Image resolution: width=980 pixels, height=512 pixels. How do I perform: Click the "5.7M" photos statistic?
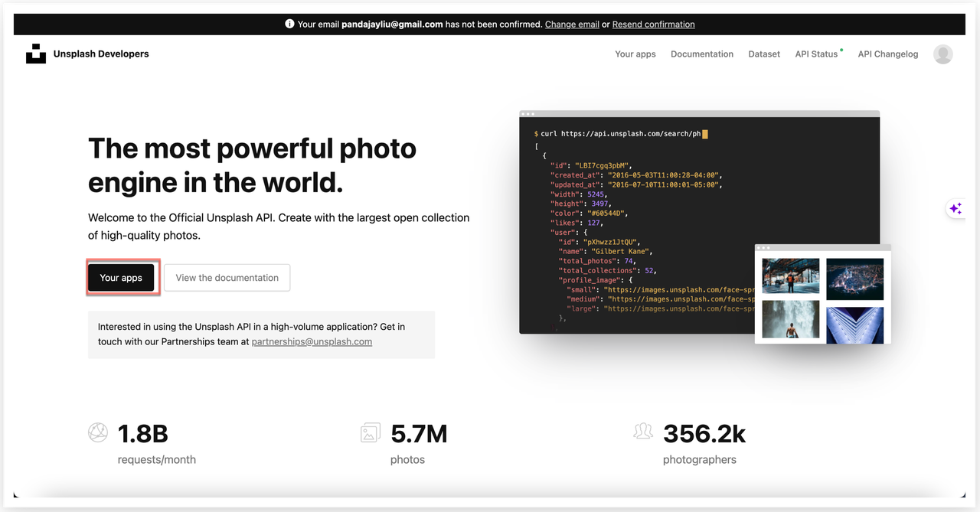pyautogui.click(x=419, y=434)
